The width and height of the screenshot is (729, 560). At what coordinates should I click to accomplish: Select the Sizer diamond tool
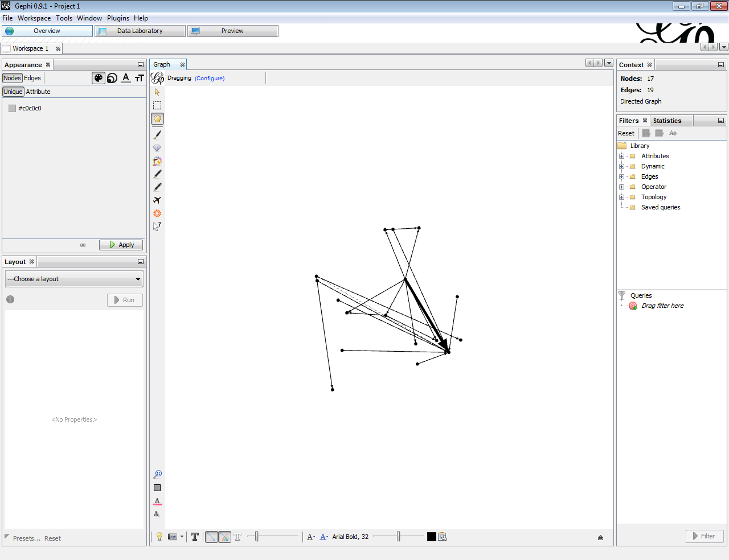[157, 148]
